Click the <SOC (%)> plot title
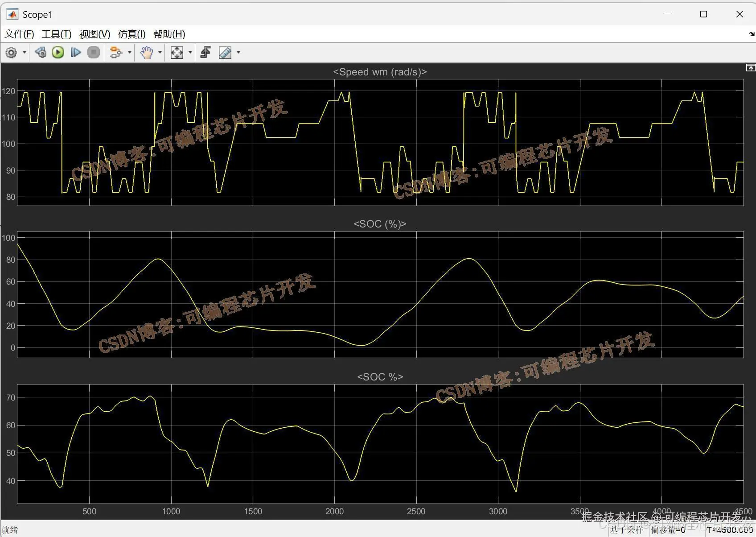The image size is (756, 537). (380, 224)
